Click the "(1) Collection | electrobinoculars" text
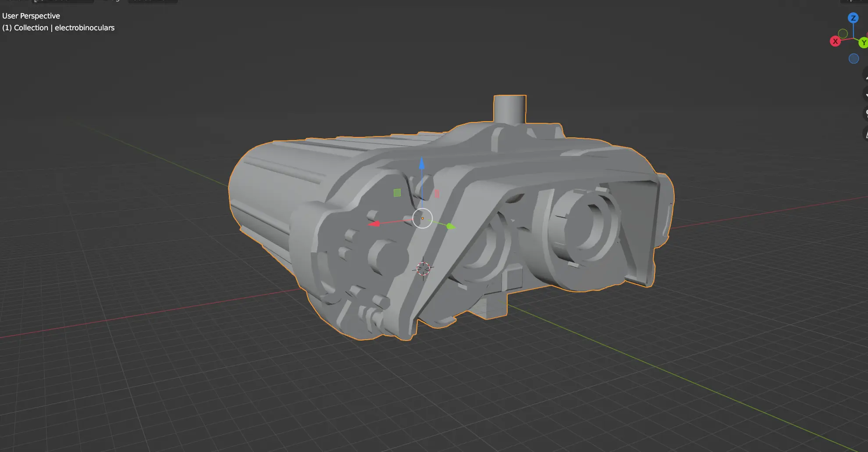 pyautogui.click(x=58, y=28)
